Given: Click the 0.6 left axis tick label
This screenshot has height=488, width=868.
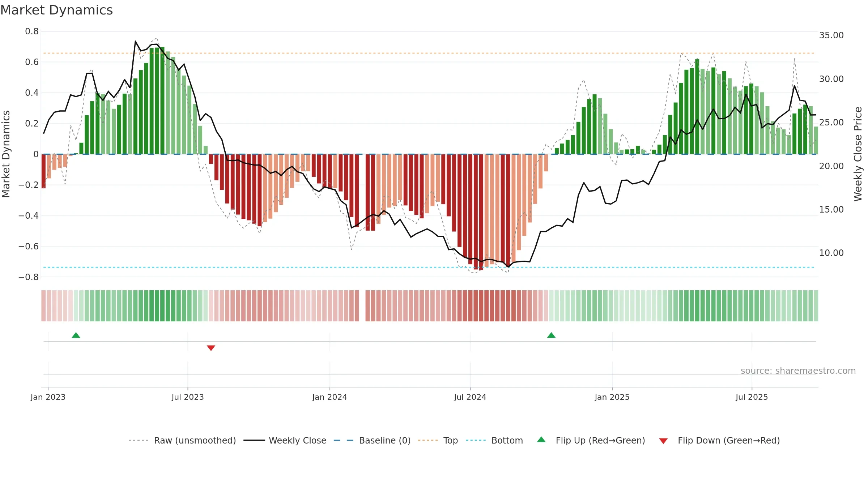Looking at the screenshot, I should pos(32,62).
